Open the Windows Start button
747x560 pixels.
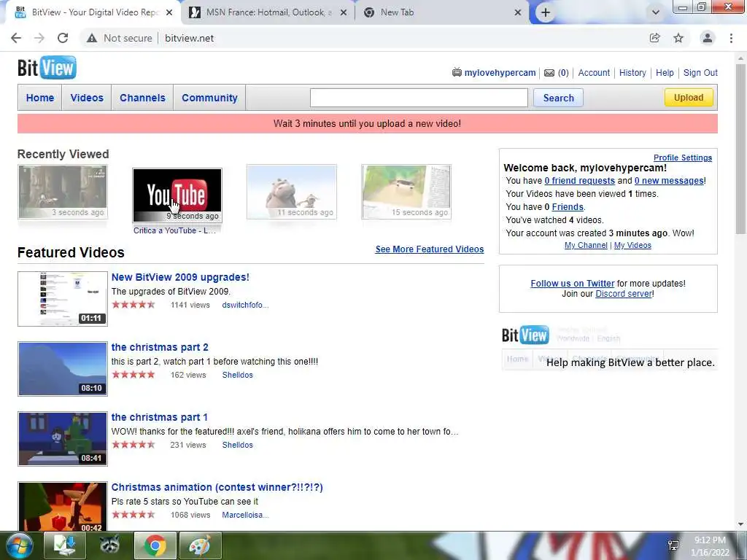pos(19,545)
